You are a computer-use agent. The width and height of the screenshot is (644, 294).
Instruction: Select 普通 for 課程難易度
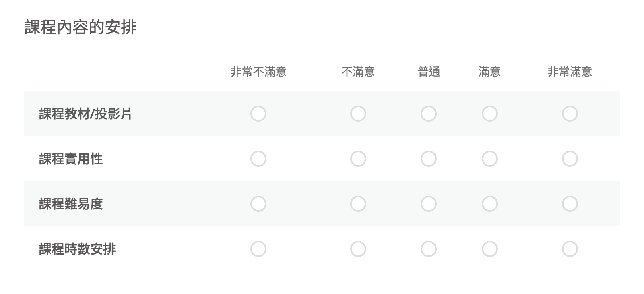pos(429,204)
